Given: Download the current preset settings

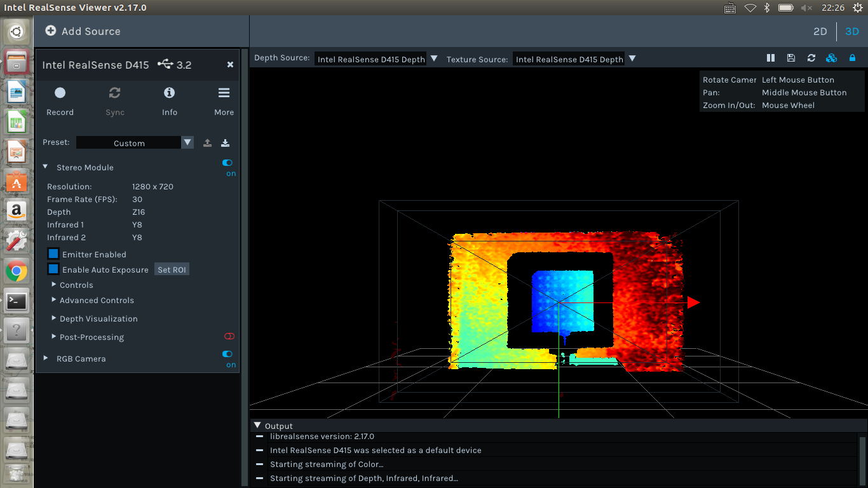Looking at the screenshot, I should pos(225,142).
